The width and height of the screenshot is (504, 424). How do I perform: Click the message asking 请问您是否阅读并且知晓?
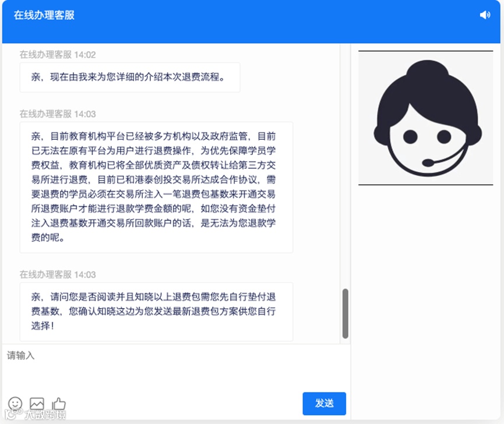click(x=156, y=312)
